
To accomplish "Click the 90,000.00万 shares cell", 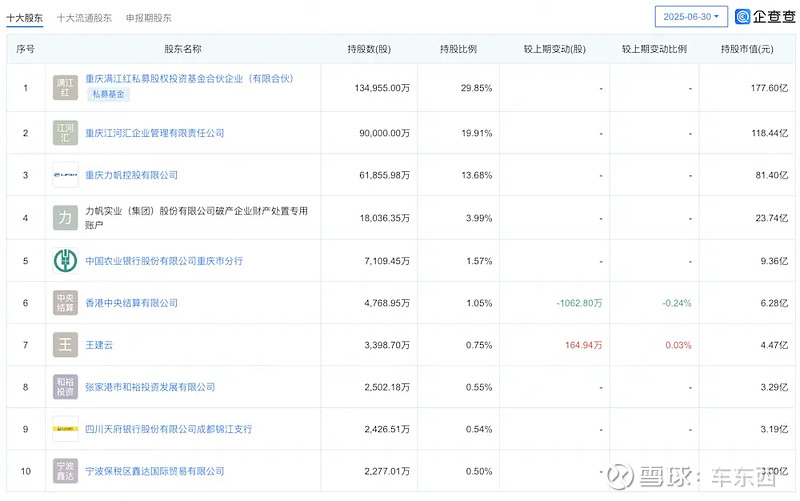I will pyautogui.click(x=384, y=133).
